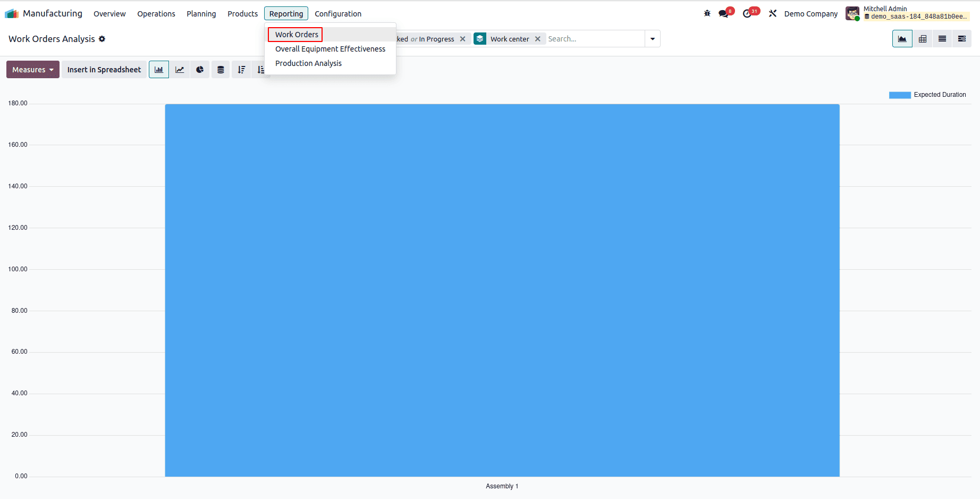Click the Mitchell Admin avatar
The width and height of the screenshot is (980, 499).
[x=852, y=13]
